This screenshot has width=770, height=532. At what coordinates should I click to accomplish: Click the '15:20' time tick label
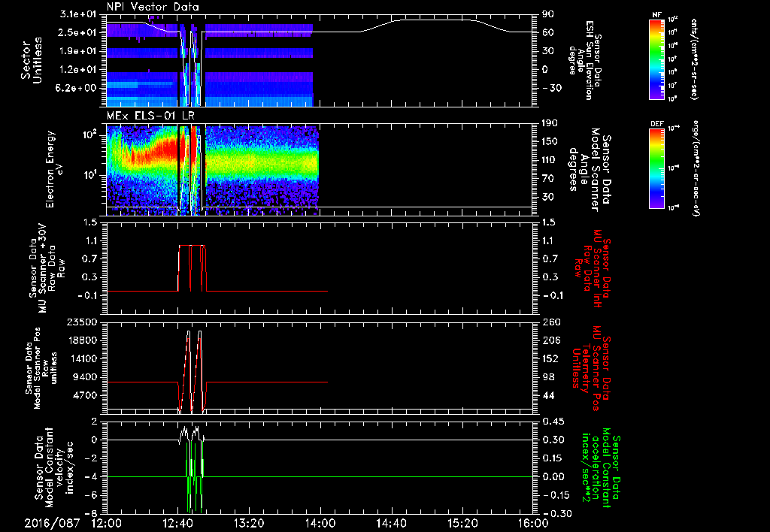pyautogui.click(x=462, y=524)
